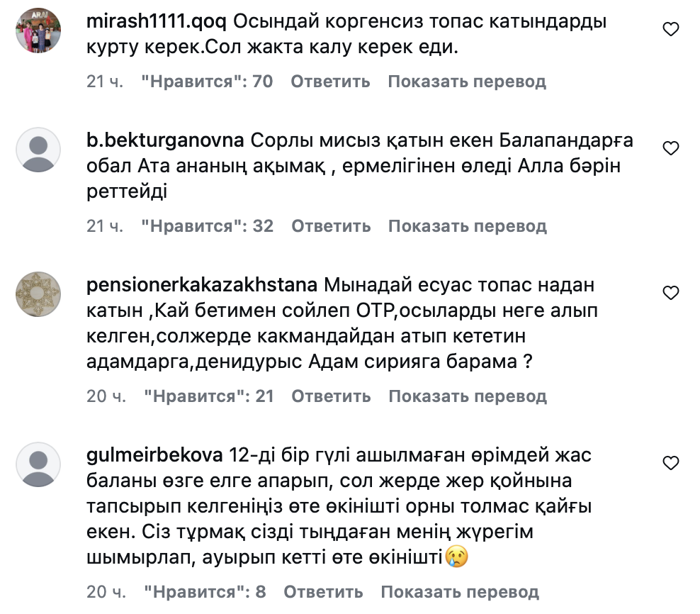
Task: Open gulmeirbekova default avatar
Action: point(38,465)
